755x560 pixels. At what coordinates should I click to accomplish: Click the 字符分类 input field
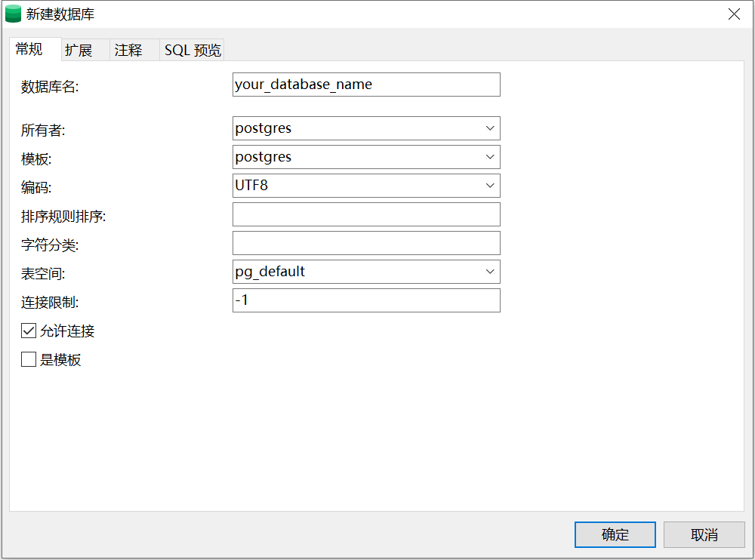366,243
